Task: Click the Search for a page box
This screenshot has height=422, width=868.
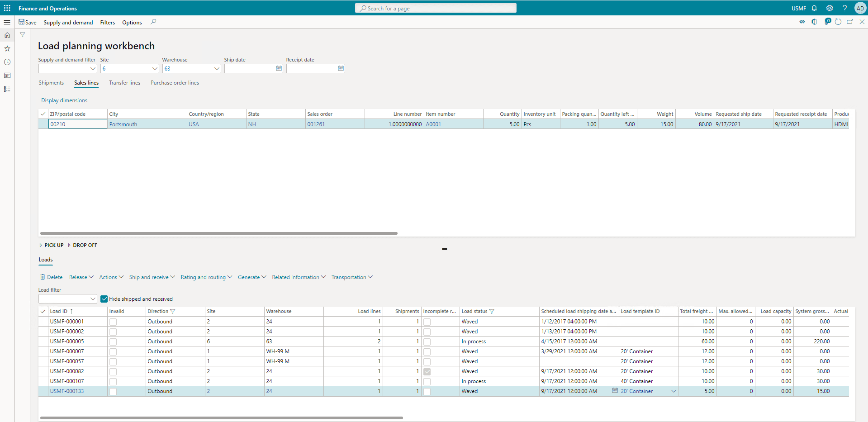Action: (436, 8)
